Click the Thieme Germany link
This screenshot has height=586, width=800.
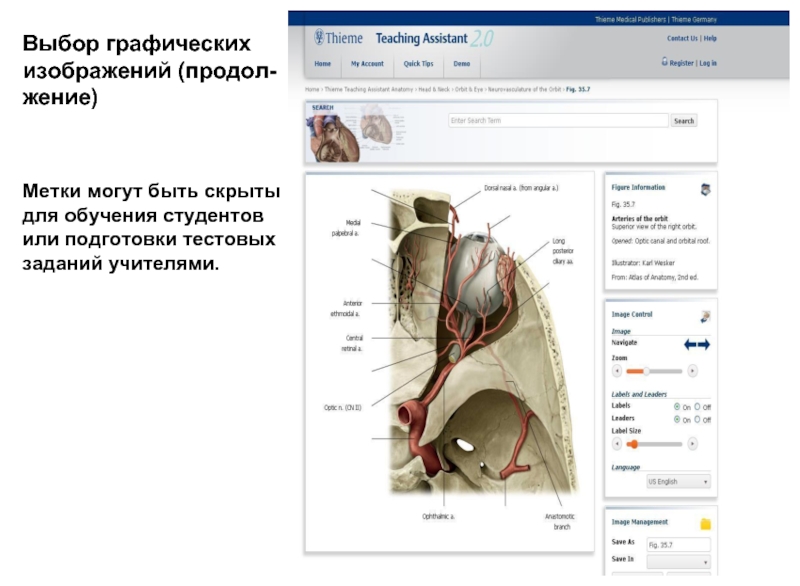pos(694,19)
